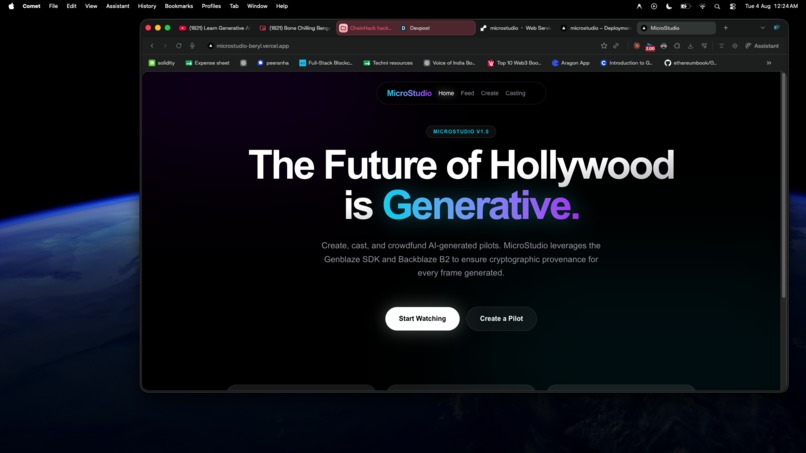Select the active MicroStudio tab

tap(676, 28)
